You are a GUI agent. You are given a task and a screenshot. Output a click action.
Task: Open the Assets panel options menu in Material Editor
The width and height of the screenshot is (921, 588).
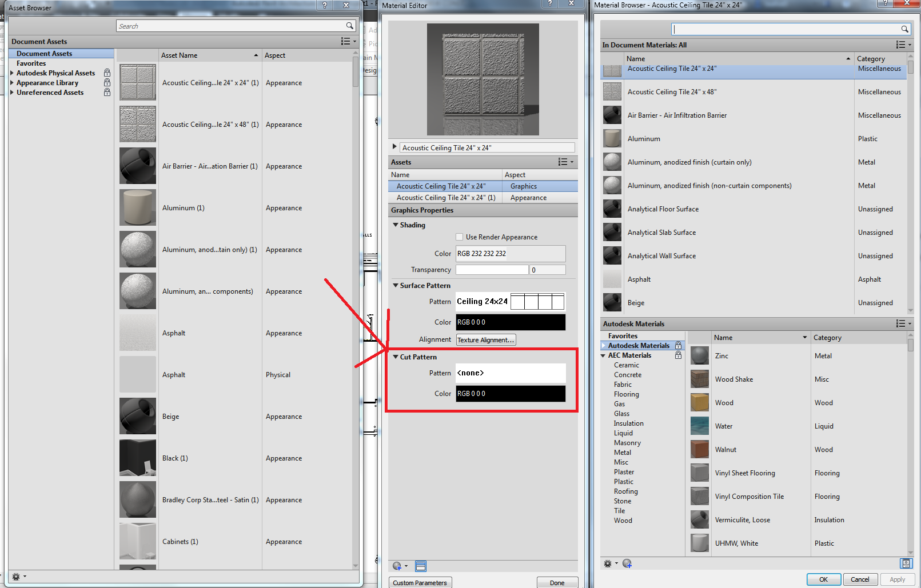(565, 162)
